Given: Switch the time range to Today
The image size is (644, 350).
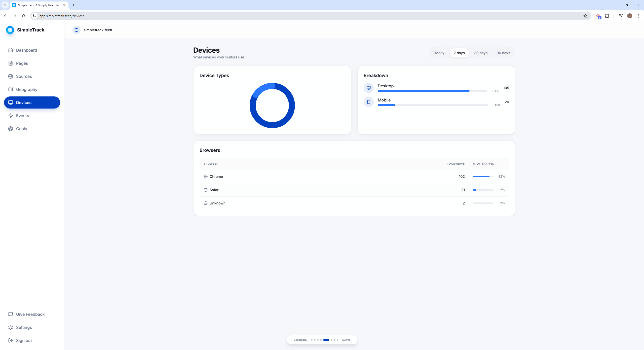Looking at the screenshot, I should click(439, 53).
